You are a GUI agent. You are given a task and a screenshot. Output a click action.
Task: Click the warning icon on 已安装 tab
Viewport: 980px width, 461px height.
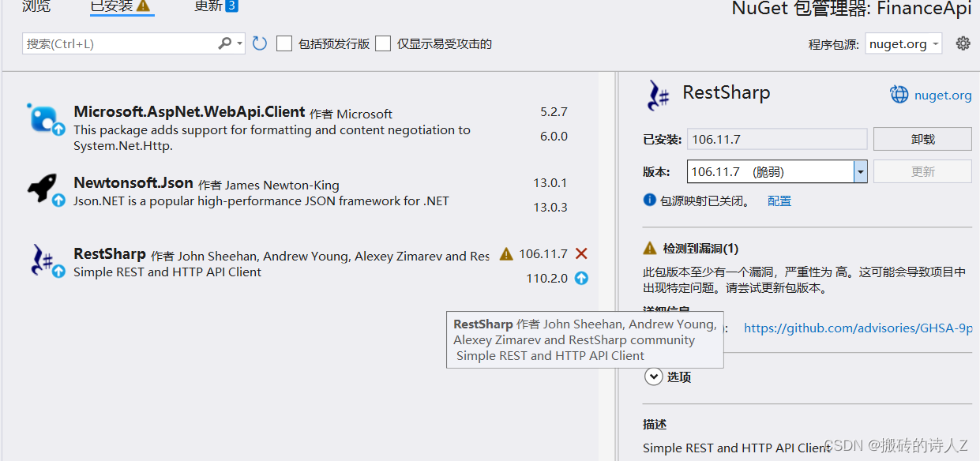(x=143, y=6)
